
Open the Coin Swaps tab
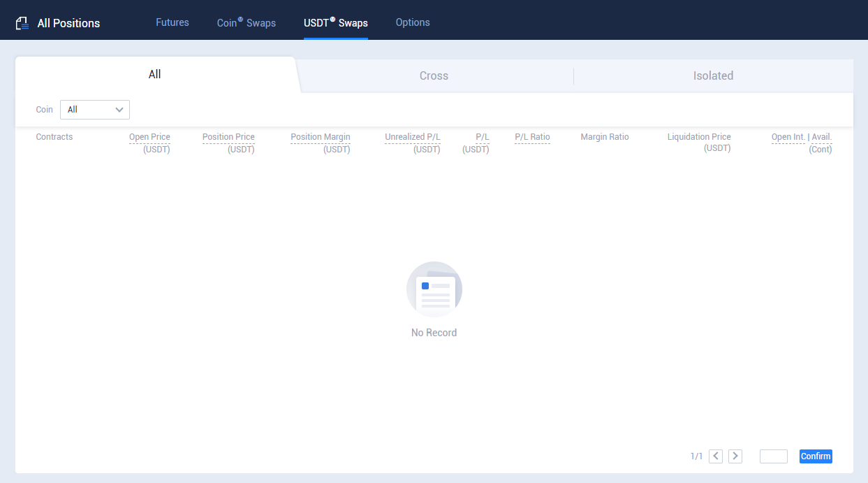246,22
